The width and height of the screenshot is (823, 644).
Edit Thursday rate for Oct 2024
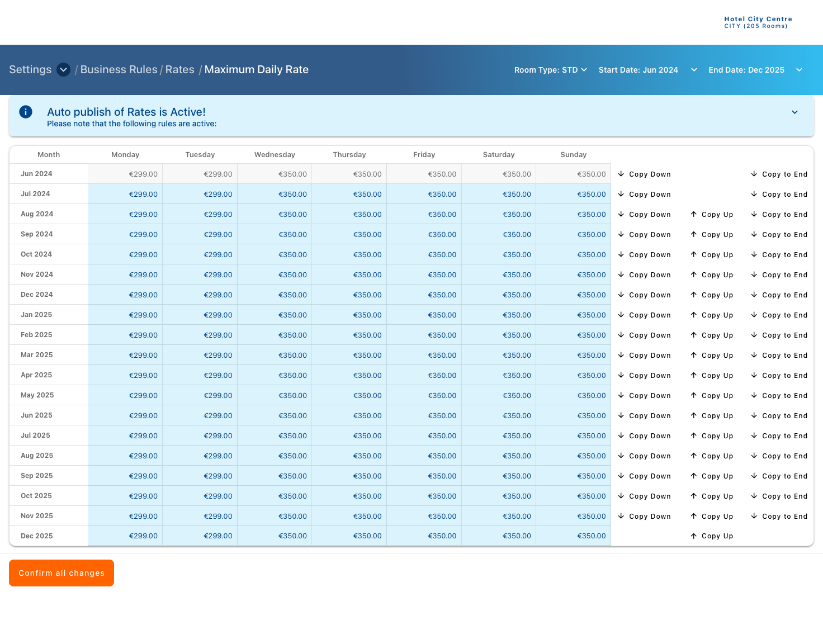coord(349,254)
